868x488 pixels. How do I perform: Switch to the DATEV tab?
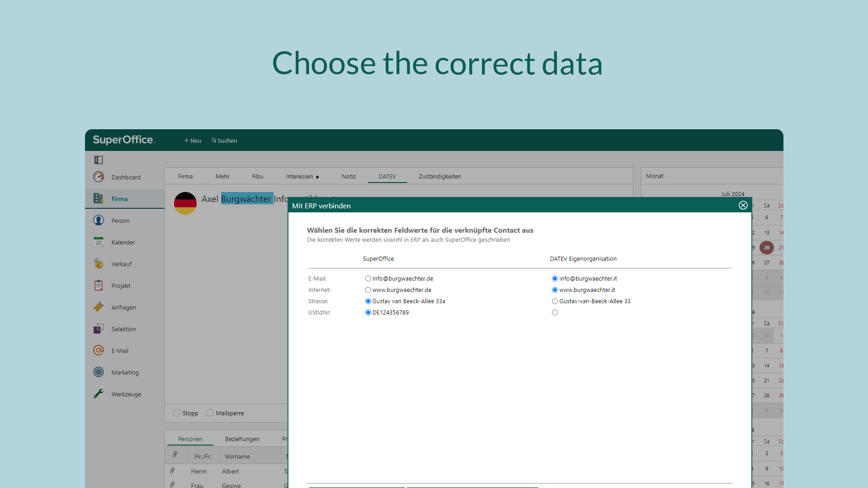[x=387, y=176]
